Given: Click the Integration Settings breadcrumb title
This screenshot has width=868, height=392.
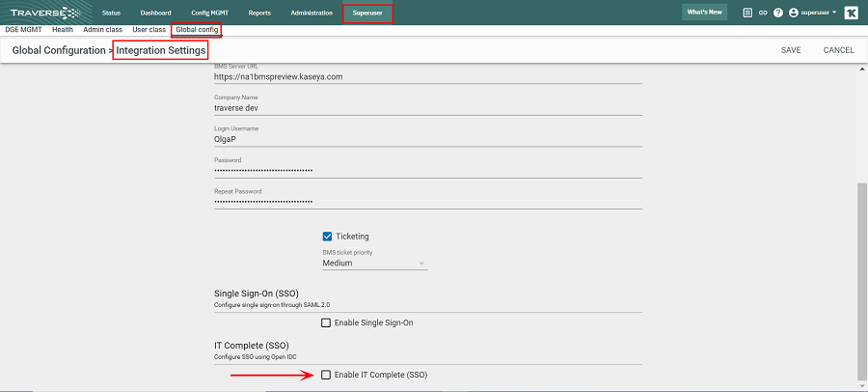Looking at the screenshot, I should point(160,50).
